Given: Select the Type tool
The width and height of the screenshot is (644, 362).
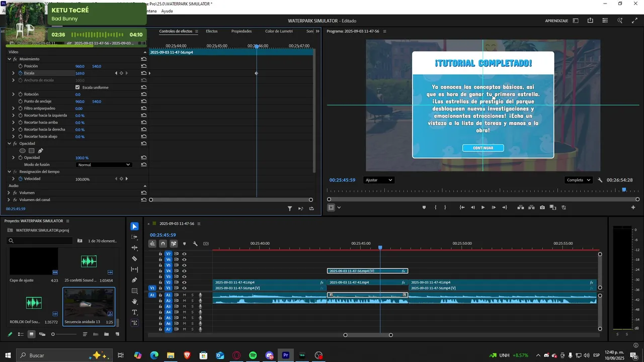Looking at the screenshot, I should [134, 312].
